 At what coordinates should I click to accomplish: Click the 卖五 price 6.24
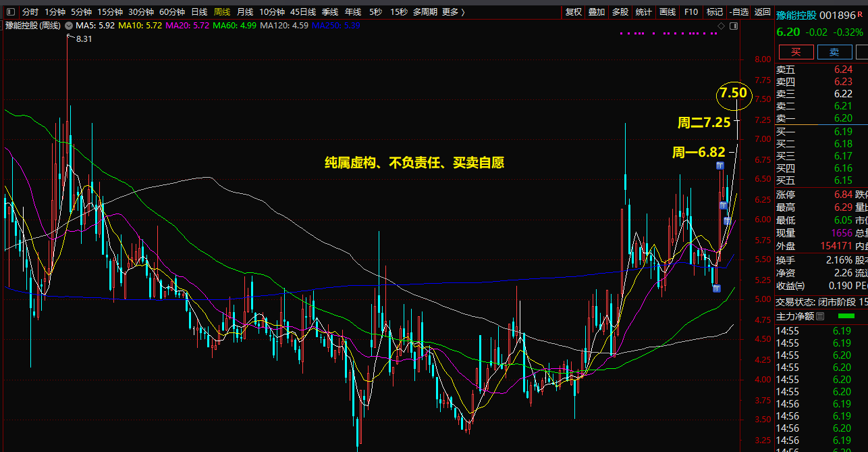tap(843, 70)
